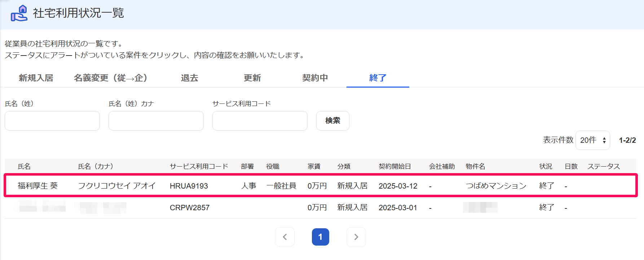Click the 氏名 column header
644x260 pixels.
tap(24, 166)
